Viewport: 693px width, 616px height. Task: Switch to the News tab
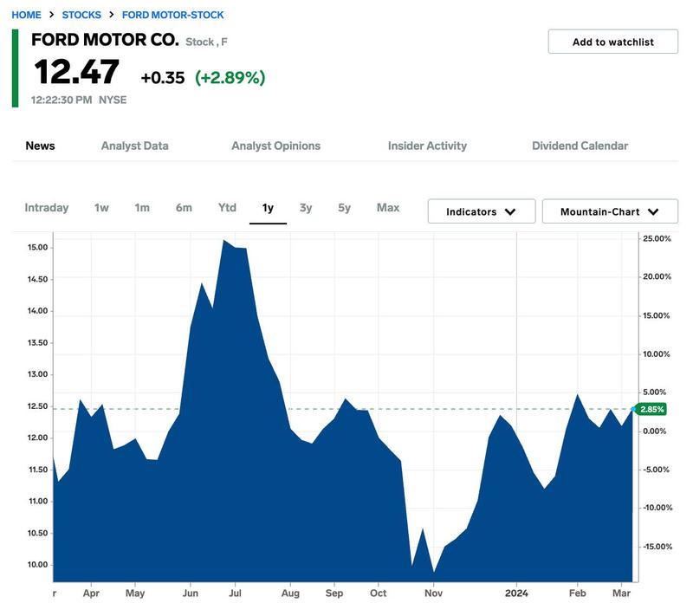(x=40, y=146)
